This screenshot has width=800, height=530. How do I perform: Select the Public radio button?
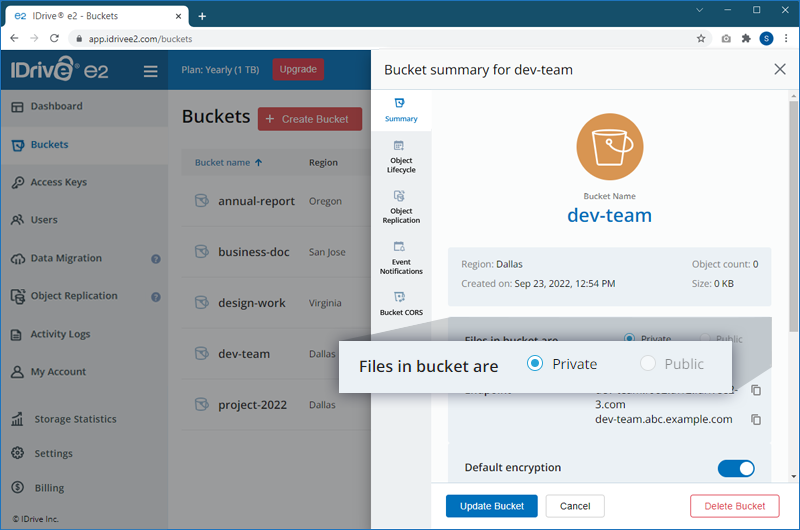pyautogui.click(x=648, y=364)
